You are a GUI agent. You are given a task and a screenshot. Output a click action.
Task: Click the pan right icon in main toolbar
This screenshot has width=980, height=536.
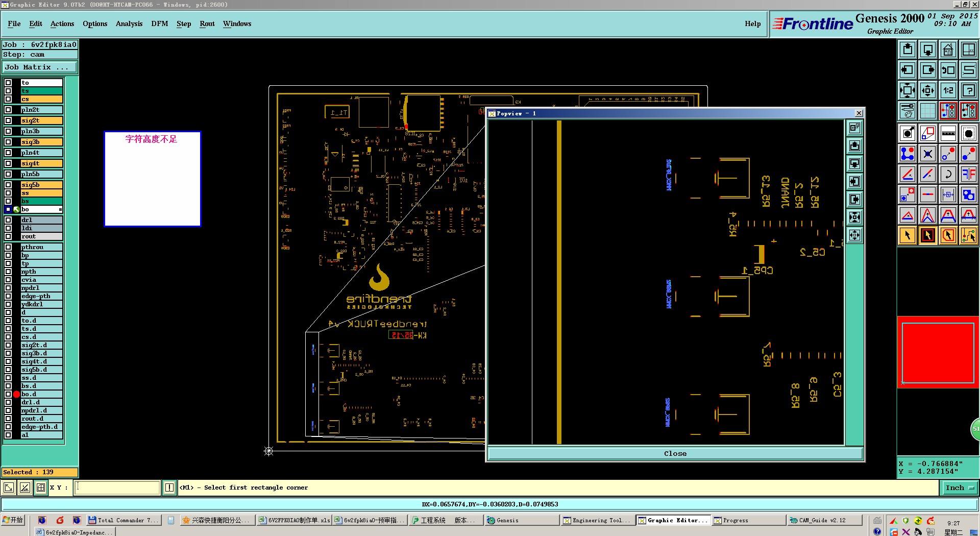(928, 70)
